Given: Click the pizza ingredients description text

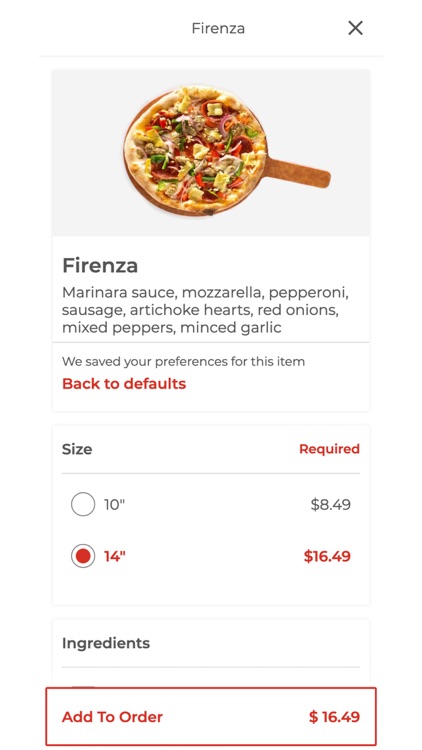Looking at the screenshot, I should pyautogui.click(x=205, y=310).
